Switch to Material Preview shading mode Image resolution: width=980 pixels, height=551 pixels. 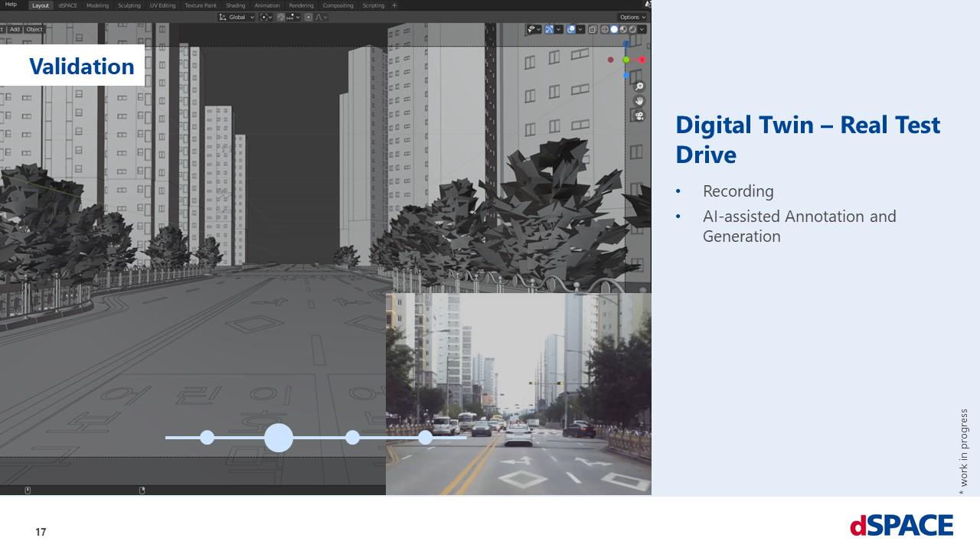coord(622,29)
